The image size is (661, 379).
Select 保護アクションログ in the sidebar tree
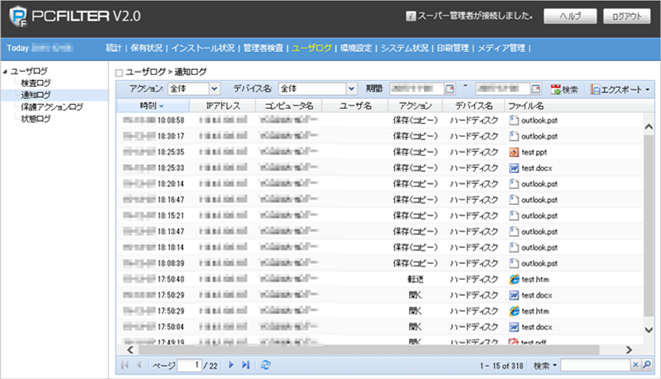tap(52, 107)
